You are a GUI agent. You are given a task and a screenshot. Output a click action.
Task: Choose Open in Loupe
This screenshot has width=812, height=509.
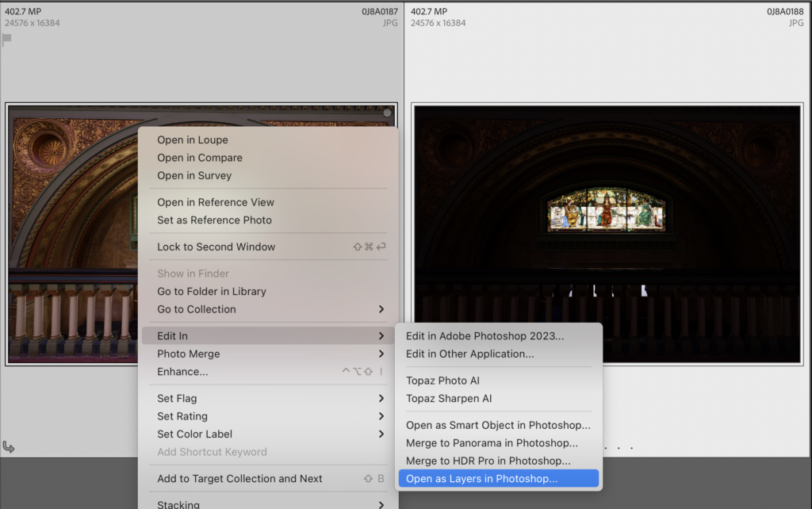pyautogui.click(x=192, y=140)
